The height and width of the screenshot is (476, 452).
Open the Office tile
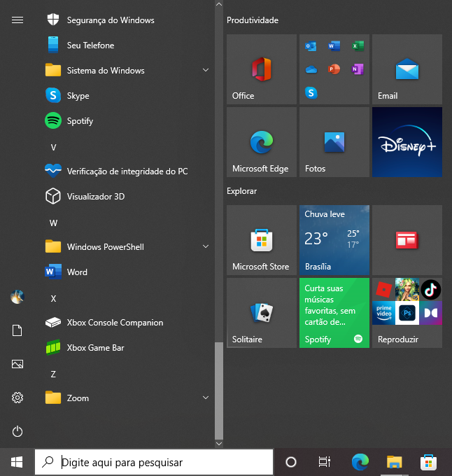262,69
